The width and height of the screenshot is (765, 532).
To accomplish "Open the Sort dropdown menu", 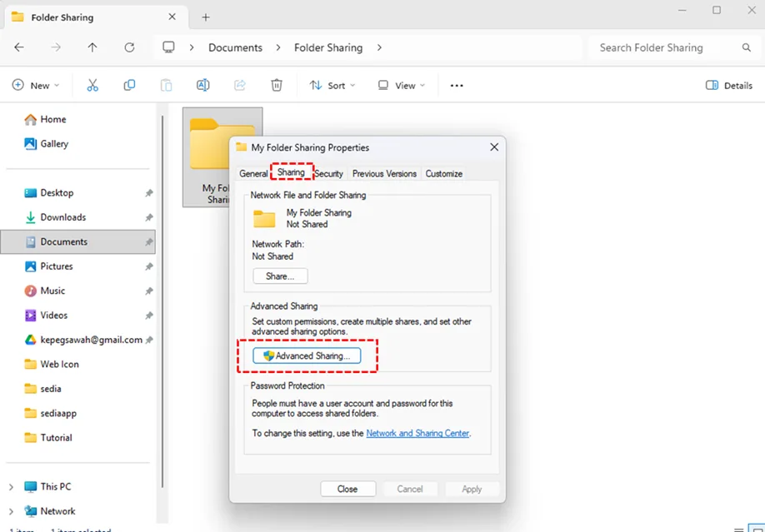I will tap(332, 85).
